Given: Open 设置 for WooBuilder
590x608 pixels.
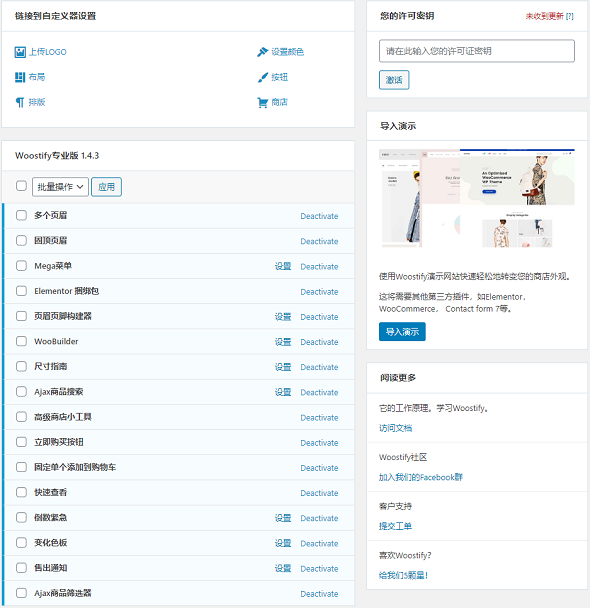Looking at the screenshot, I should 283,342.
